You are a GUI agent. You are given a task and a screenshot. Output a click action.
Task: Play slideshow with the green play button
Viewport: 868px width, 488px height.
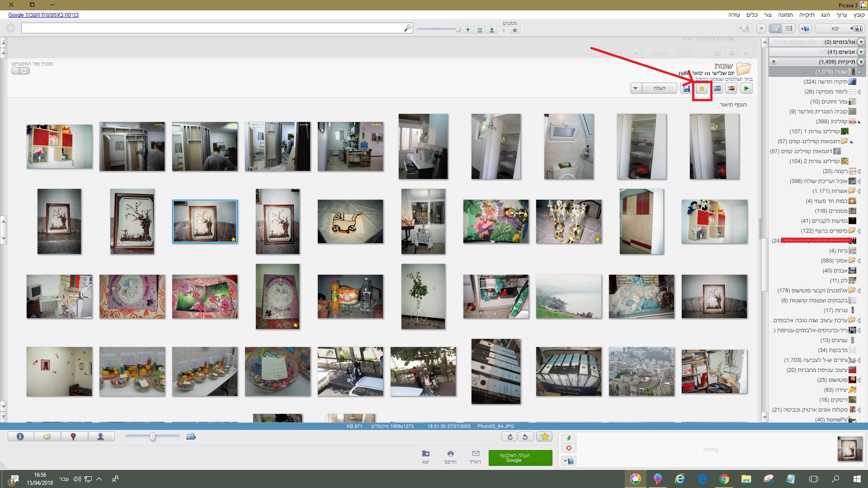tap(746, 89)
